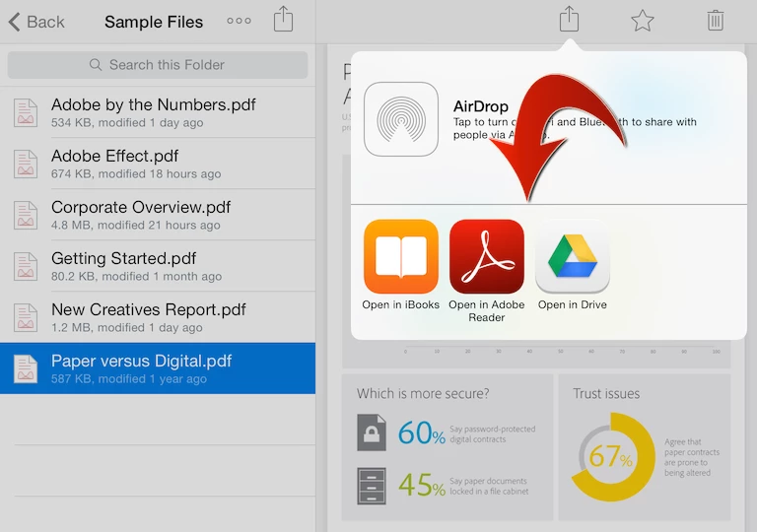Image resolution: width=757 pixels, height=532 pixels.
Task: Choose Open in Adobe Reader
Action: tap(487, 271)
